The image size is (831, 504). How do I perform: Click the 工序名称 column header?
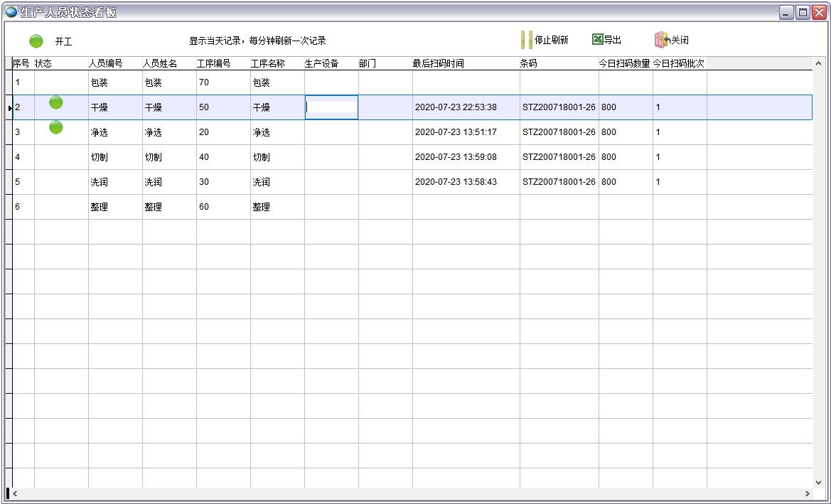click(268, 64)
